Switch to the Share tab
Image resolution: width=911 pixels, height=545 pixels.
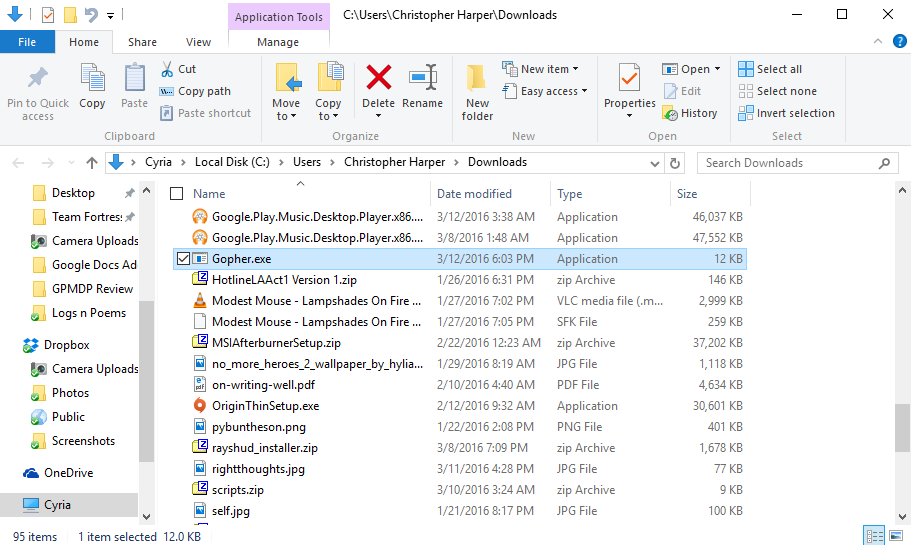(142, 42)
